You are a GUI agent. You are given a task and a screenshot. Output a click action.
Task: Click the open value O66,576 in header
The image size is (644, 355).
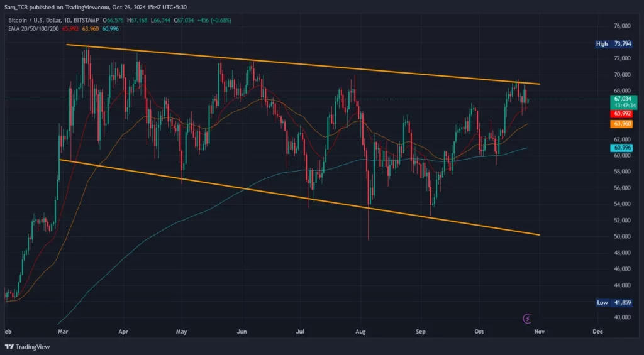point(114,20)
